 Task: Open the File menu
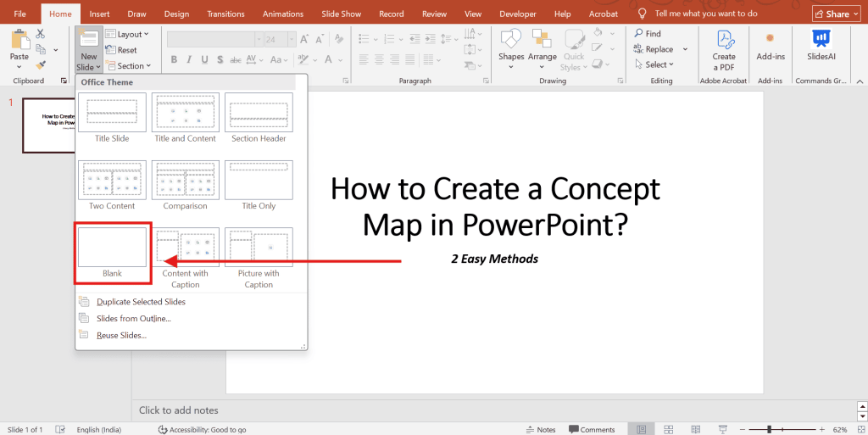point(19,14)
